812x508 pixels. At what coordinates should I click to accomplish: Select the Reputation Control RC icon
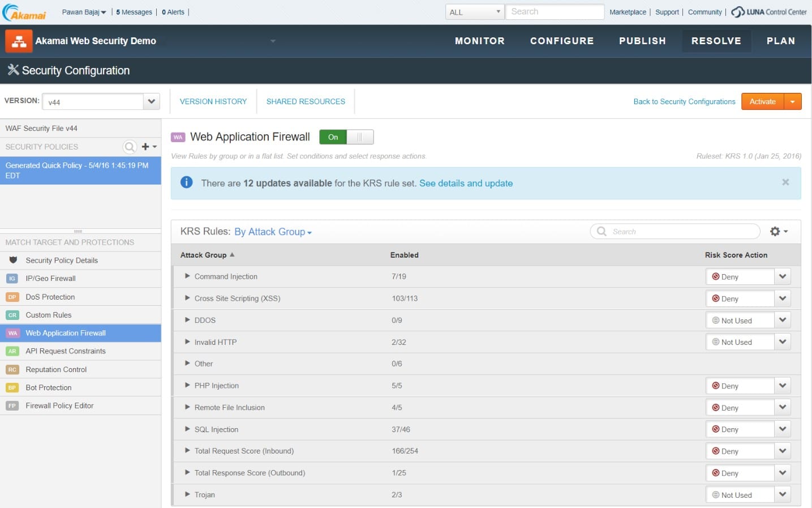(12, 369)
